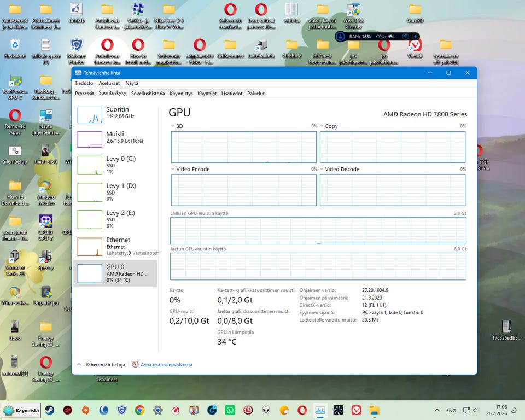This screenshot has height=420, width=525.
Task: Click the ENG language indicator
Action: click(x=451, y=410)
